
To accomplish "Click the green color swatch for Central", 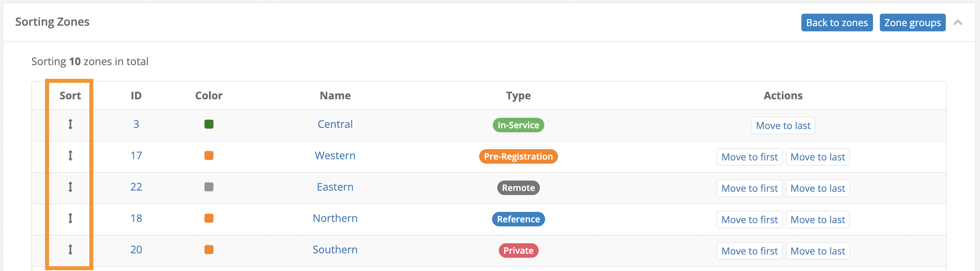I will click(209, 124).
